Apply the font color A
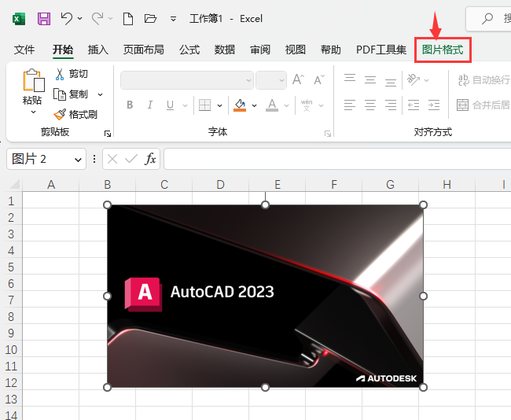 pyautogui.click(x=272, y=105)
